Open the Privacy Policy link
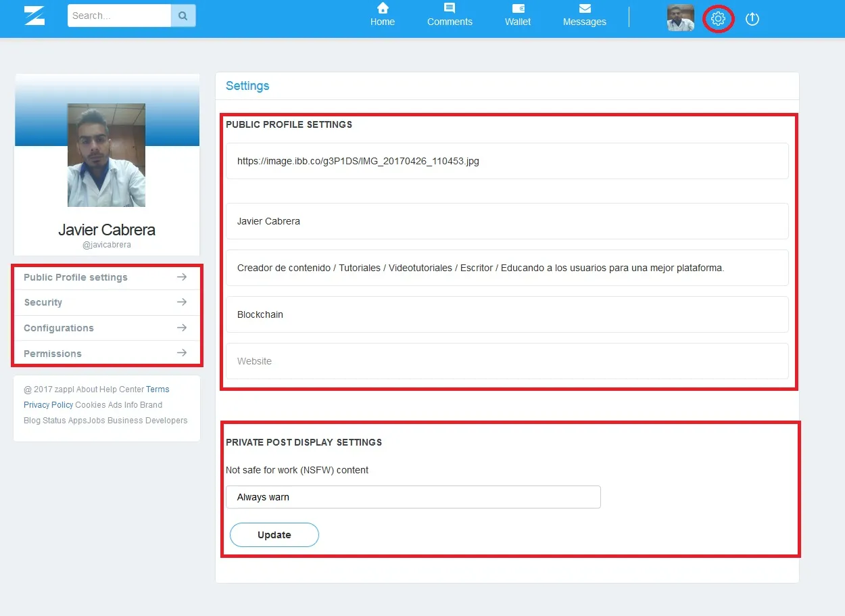The width and height of the screenshot is (845, 616). click(x=48, y=405)
